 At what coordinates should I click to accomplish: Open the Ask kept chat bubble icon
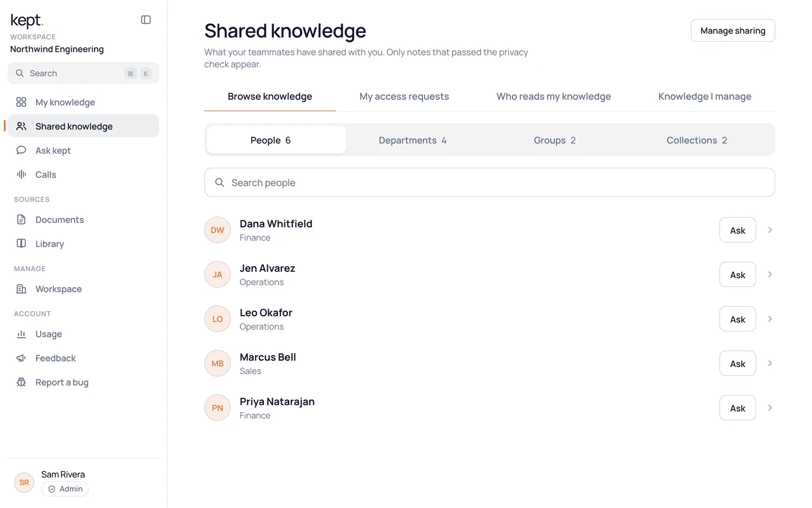(22, 150)
